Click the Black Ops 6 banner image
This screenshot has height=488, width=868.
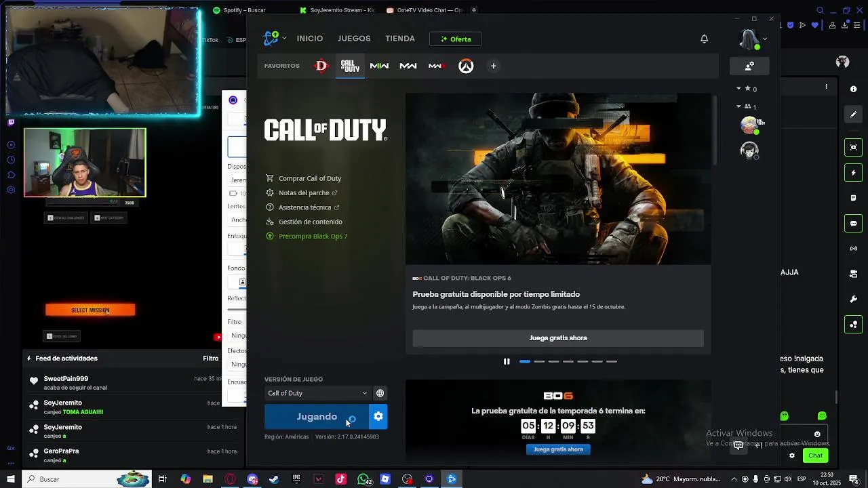(558, 179)
